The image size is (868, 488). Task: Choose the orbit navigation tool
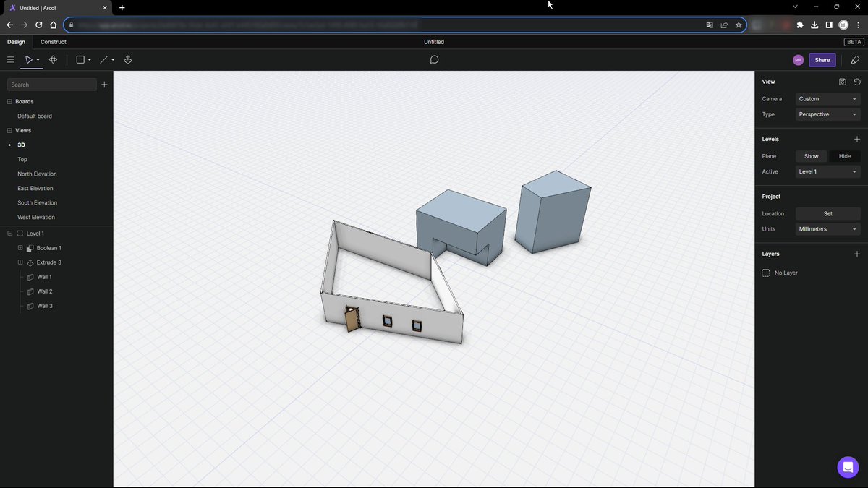coord(53,60)
